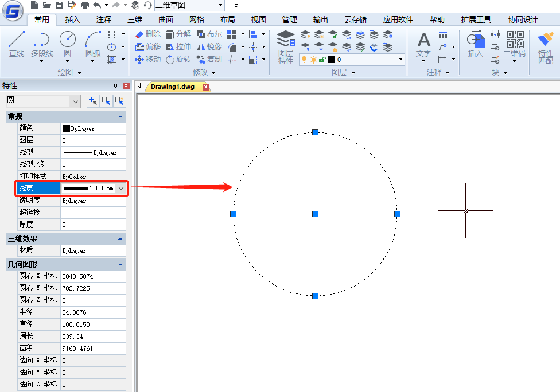Screen dimensions: 560x392
Task: Click the 偏移 offset tool
Action: [x=148, y=47]
